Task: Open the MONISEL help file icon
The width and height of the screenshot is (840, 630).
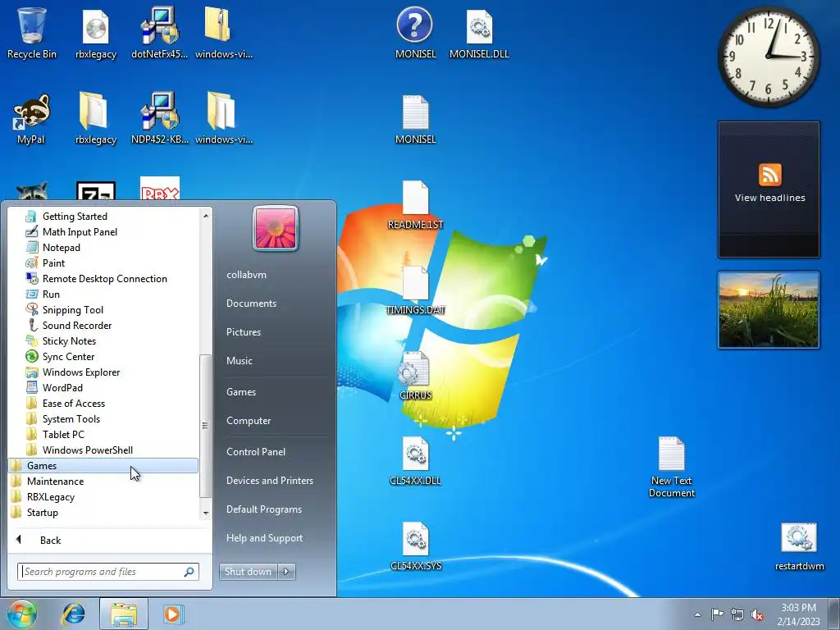Action: click(415, 32)
